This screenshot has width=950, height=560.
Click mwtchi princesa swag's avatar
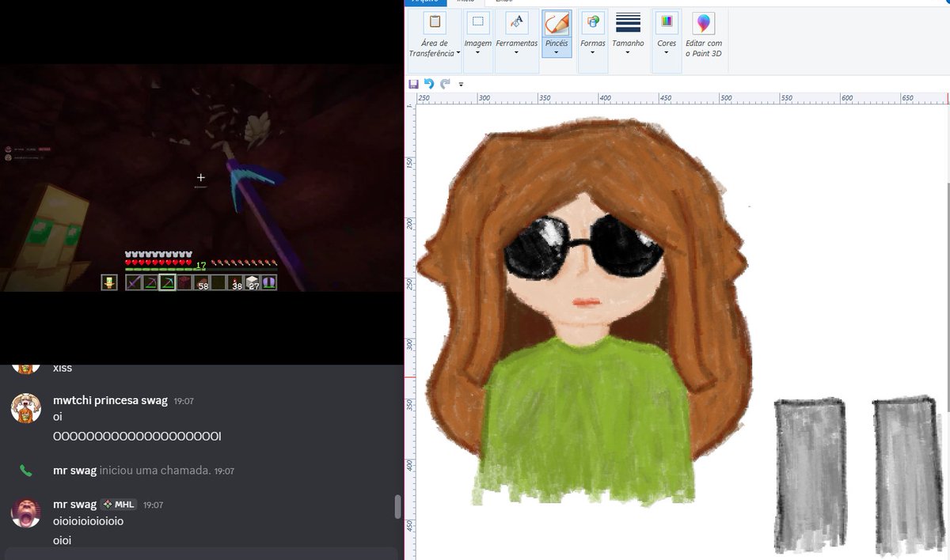tap(26, 407)
